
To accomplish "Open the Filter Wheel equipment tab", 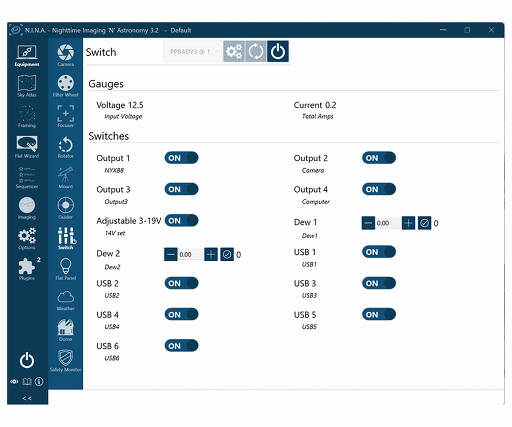I will point(65,85).
